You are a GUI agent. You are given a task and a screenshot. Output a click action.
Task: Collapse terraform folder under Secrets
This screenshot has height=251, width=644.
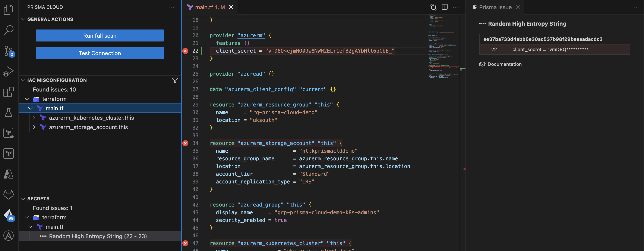(x=27, y=217)
